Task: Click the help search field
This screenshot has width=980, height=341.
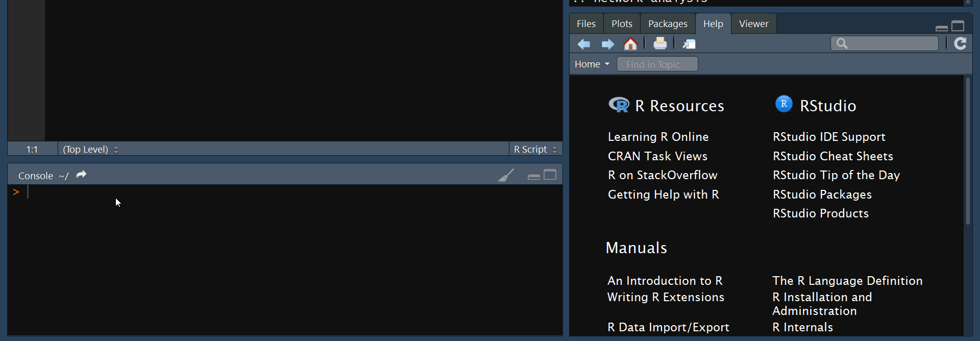Action: 885,44
